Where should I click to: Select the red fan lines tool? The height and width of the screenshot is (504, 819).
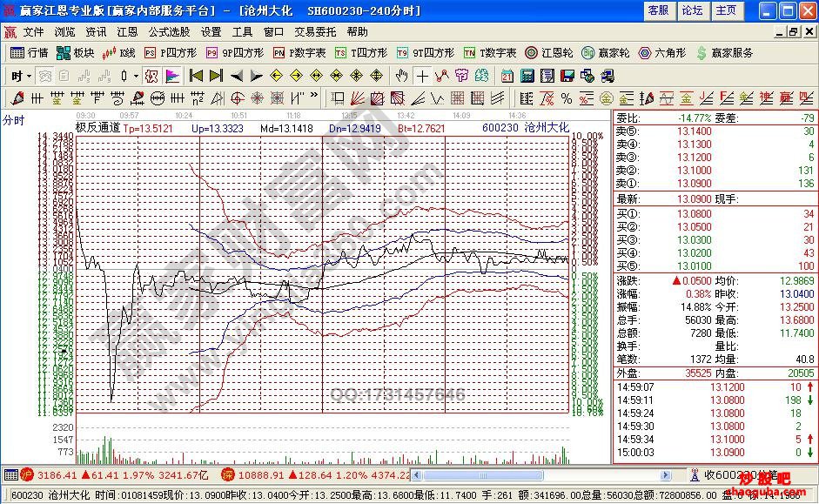coord(358,98)
